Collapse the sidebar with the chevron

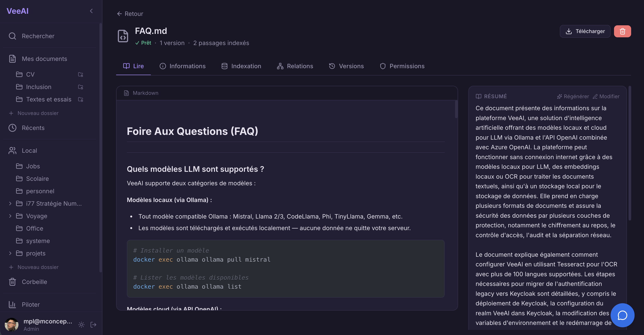point(91,11)
